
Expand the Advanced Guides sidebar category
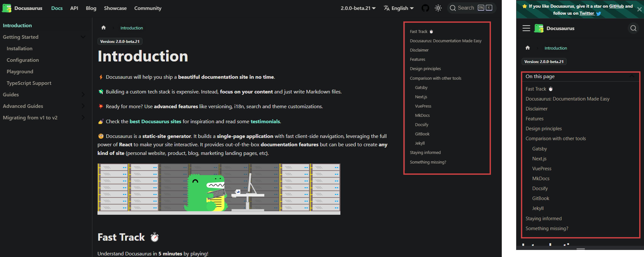pyautogui.click(x=83, y=106)
